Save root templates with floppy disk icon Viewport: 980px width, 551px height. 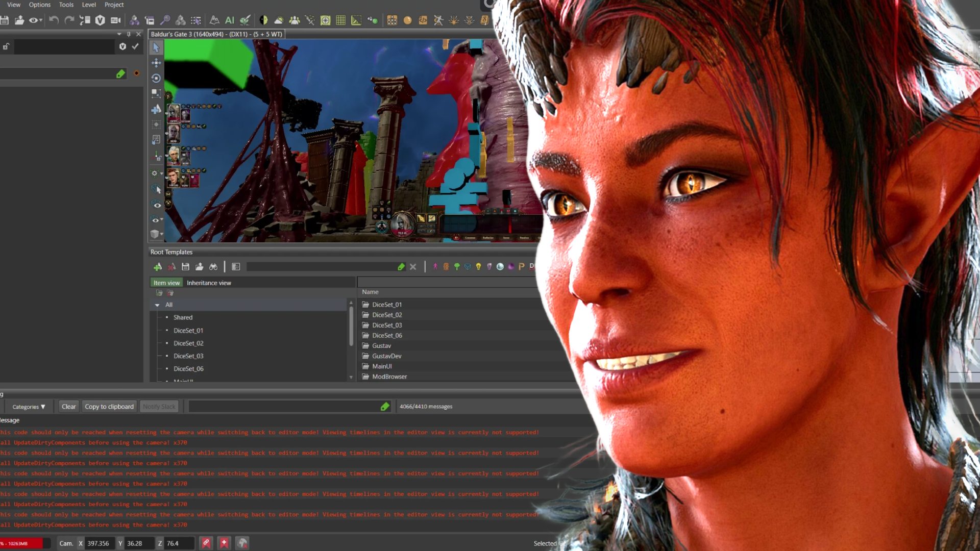185,267
